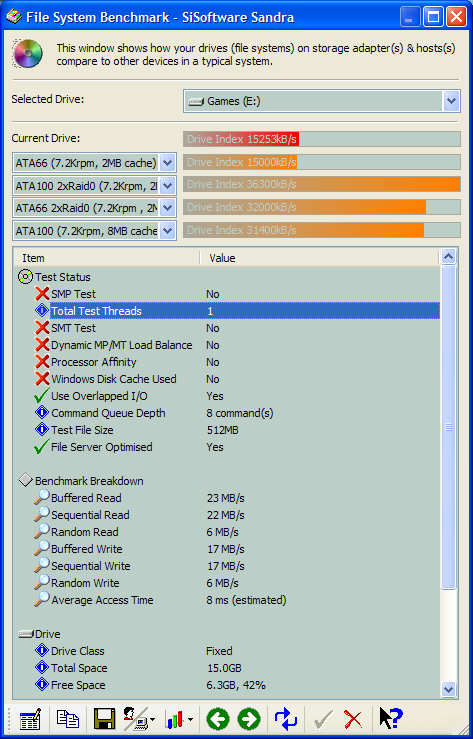The image size is (473, 739).
Task: Click the red X icon beside SMT Test
Action: coord(42,328)
